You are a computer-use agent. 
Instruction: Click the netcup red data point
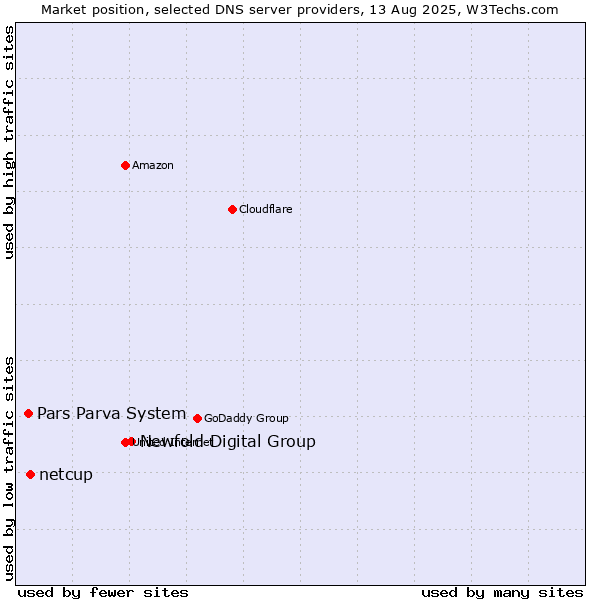(x=31, y=474)
